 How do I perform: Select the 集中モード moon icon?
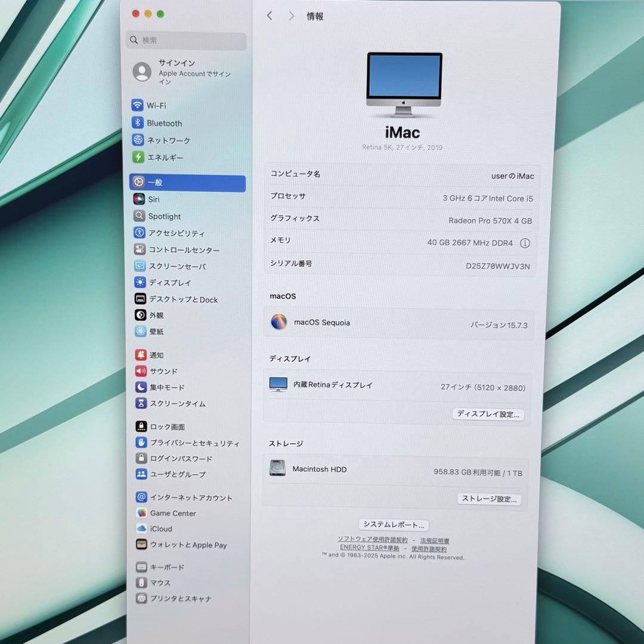[141, 387]
